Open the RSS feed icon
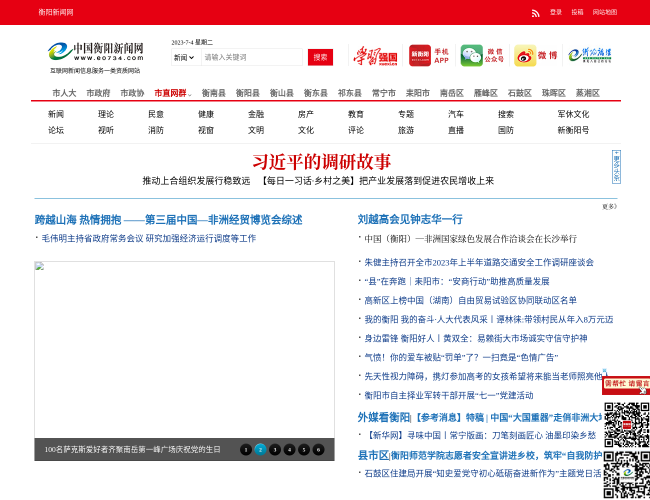The image size is (650, 500). pyautogui.click(x=536, y=13)
